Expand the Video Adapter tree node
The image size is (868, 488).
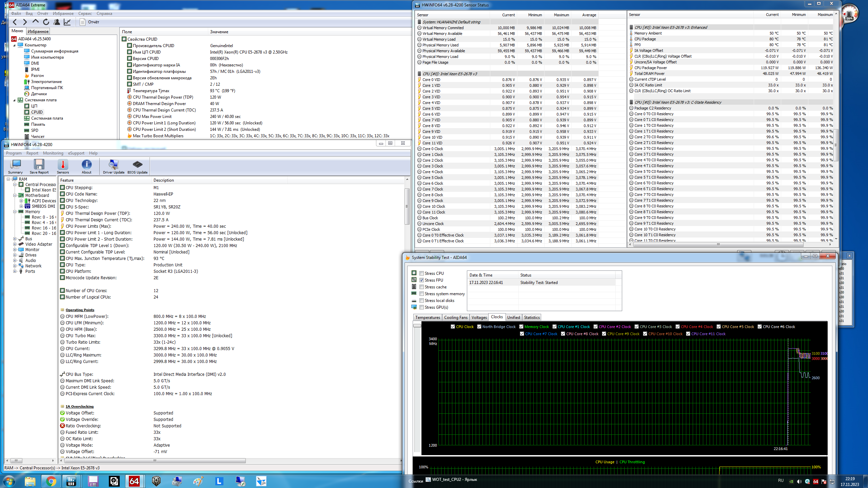point(15,244)
